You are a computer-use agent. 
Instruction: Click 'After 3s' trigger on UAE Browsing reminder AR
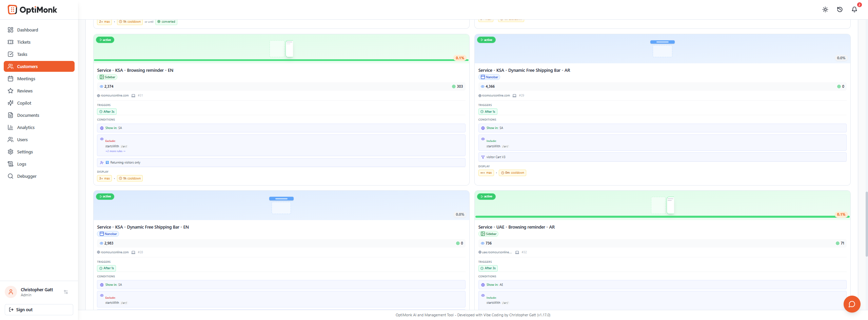[488, 268]
